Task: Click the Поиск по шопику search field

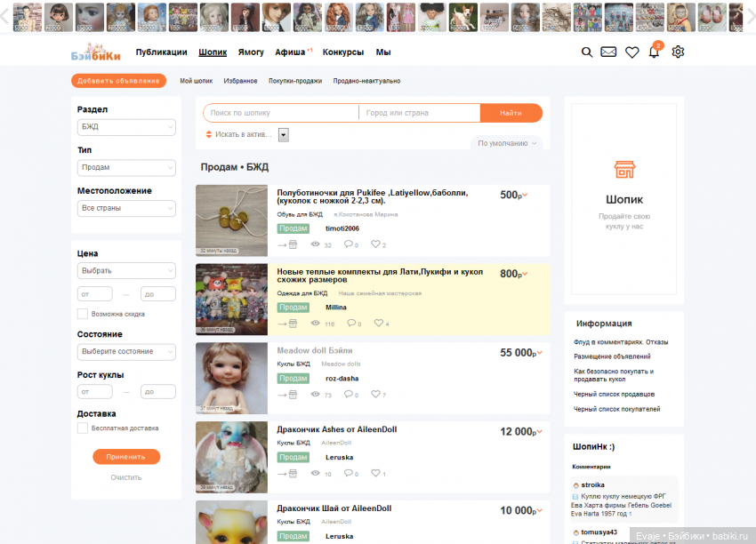Action: click(x=281, y=113)
